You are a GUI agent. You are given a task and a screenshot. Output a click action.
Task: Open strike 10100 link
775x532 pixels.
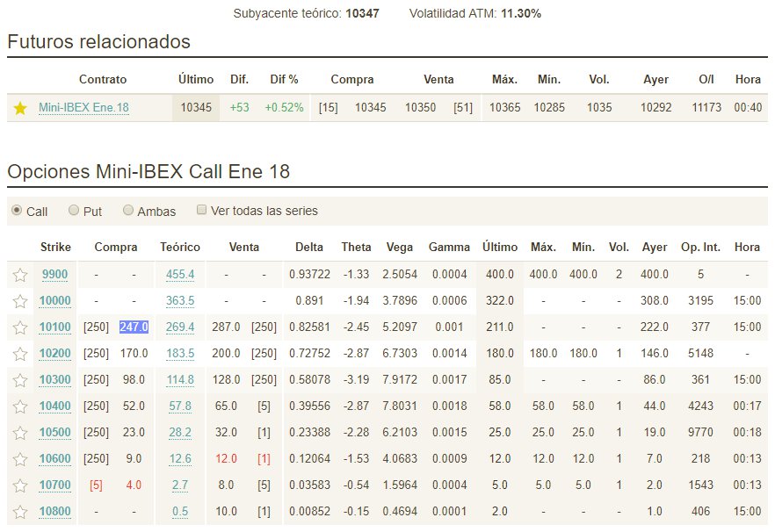54,327
